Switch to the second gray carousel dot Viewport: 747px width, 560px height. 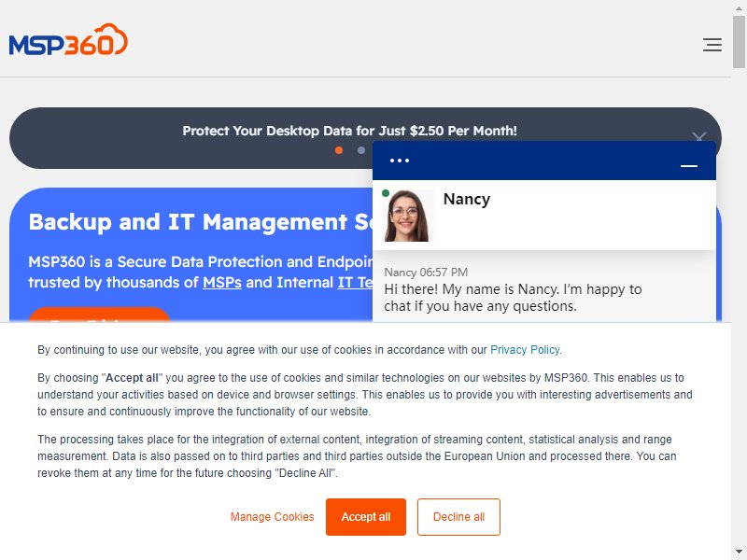[361, 150]
